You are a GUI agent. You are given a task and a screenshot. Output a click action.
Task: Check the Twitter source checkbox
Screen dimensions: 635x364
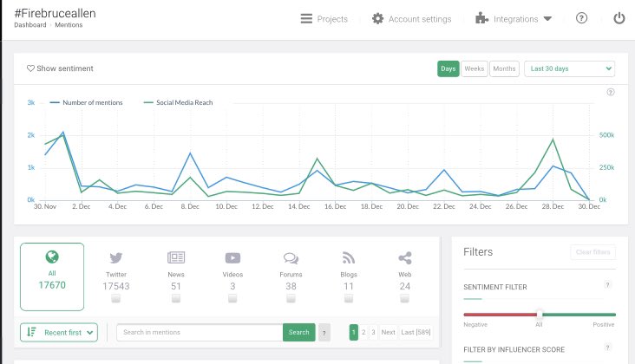[x=116, y=298]
